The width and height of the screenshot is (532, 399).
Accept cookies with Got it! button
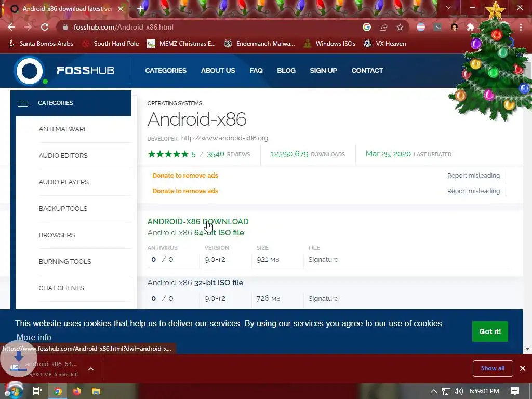(x=490, y=331)
